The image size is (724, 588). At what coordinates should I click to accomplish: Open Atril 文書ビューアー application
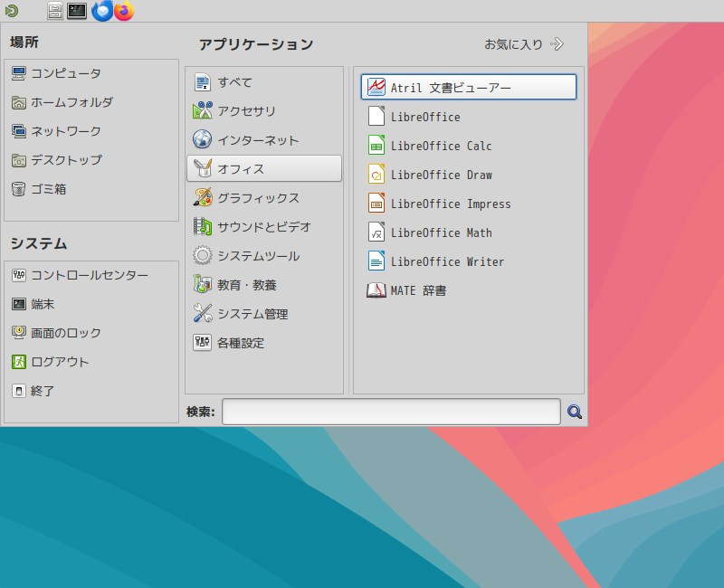(468, 87)
